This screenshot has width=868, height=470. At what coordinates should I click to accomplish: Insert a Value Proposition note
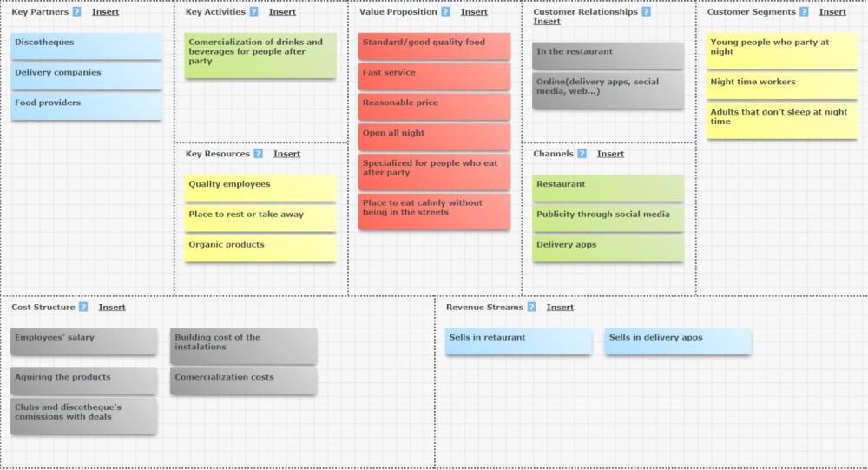pyautogui.click(x=474, y=12)
